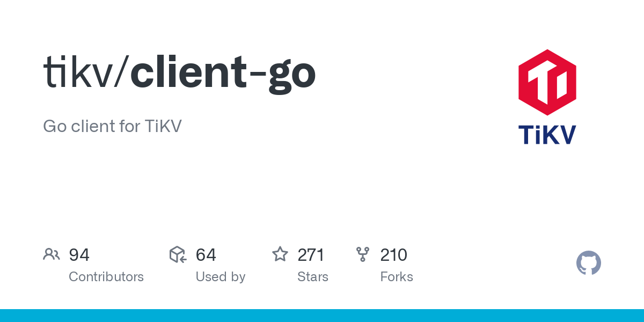Click the Stars star icon
Viewport: 644px width, 322px height.
pos(280,254)
